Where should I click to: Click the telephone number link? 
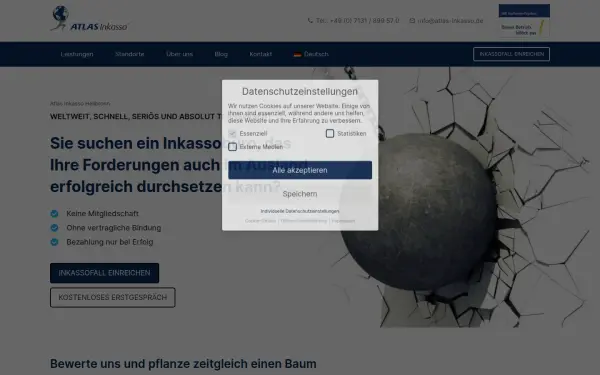click(357, 21)
